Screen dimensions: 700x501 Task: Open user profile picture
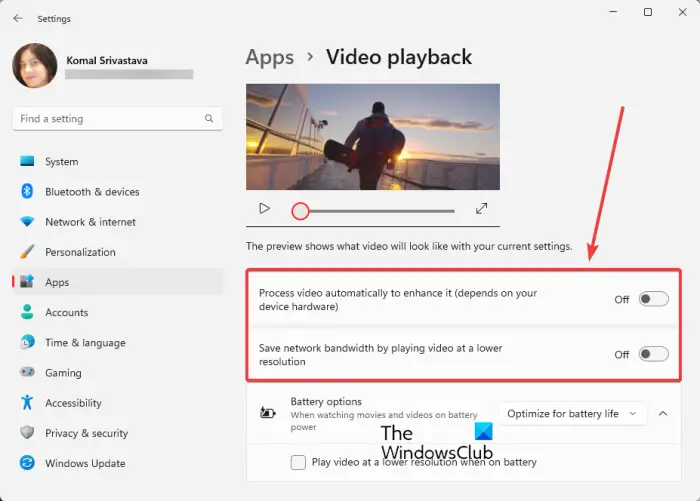(35, 65)
